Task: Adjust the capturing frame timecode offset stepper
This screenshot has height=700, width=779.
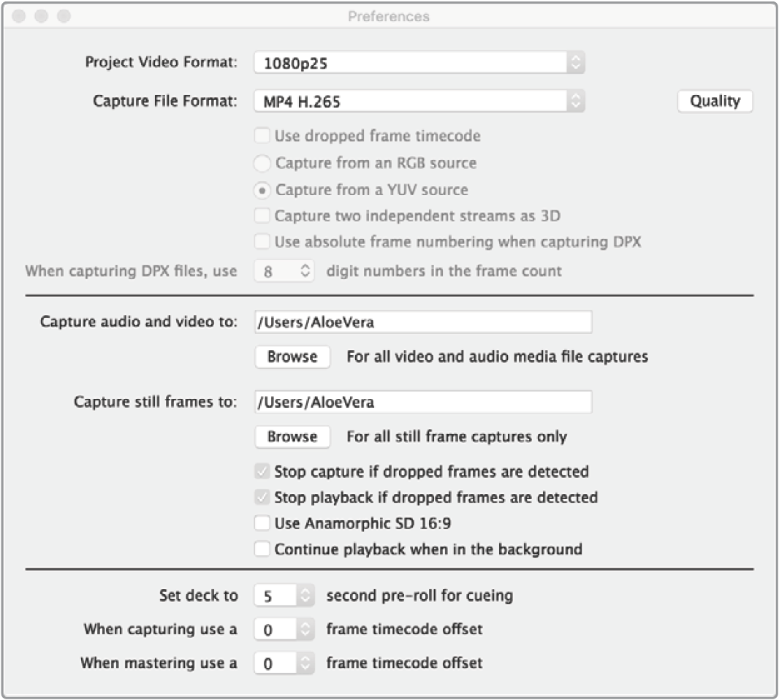Action: [305, 629]
